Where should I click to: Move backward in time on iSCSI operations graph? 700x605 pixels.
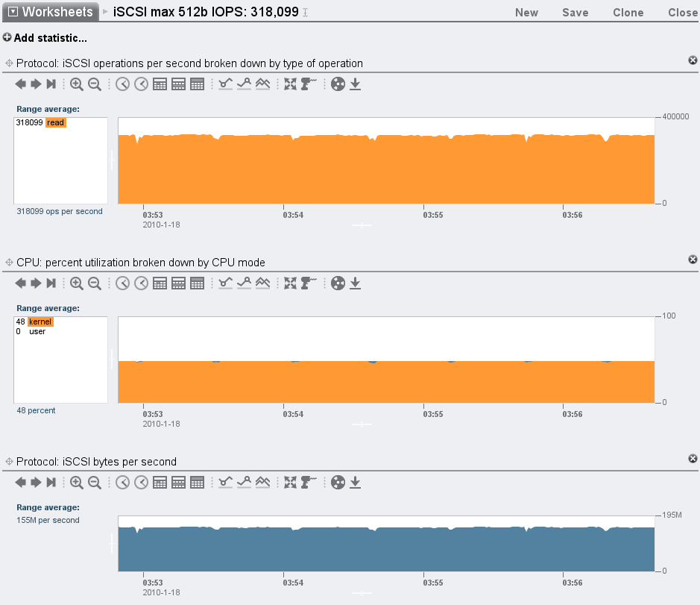[21, 84]
